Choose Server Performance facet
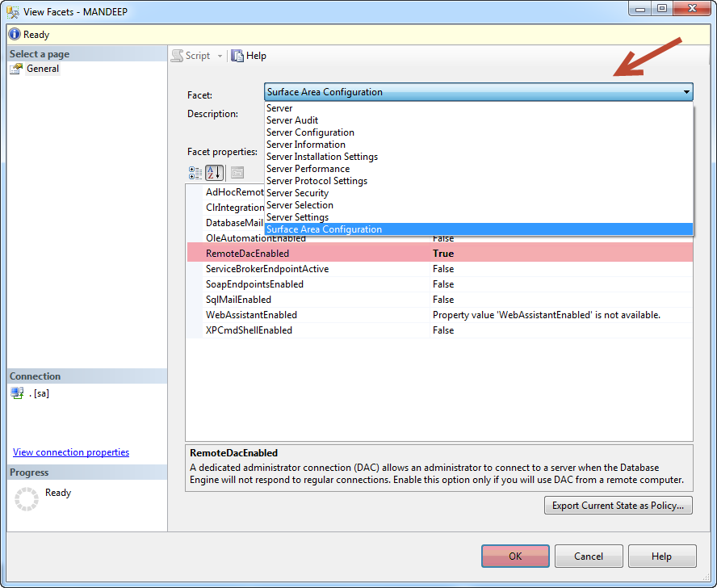 pos(478,169)
